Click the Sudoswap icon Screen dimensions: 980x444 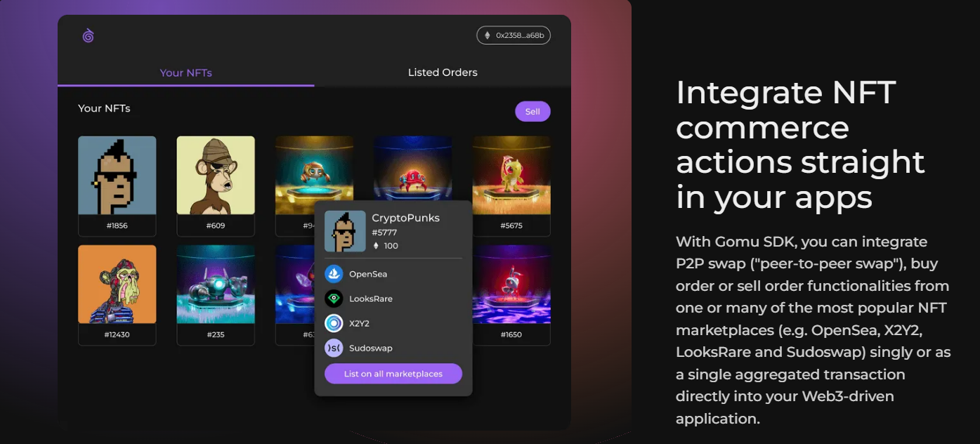334,348
